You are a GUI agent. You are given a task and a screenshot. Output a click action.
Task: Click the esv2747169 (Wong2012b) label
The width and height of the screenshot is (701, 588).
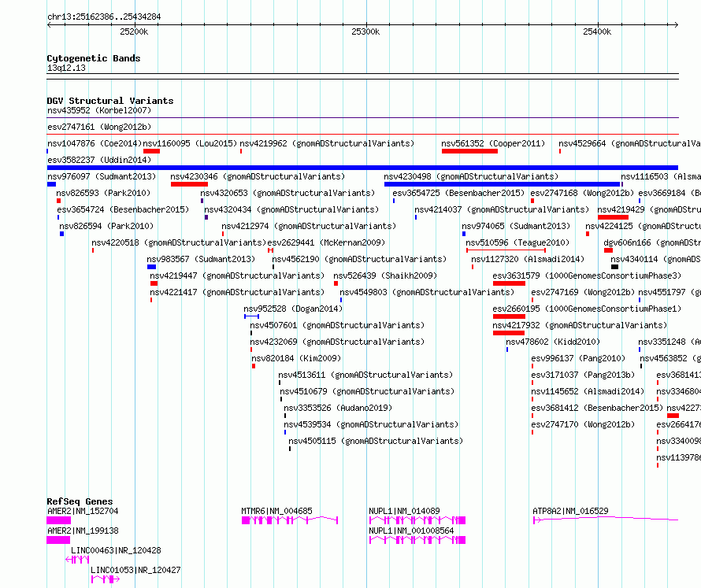point(583,292)
